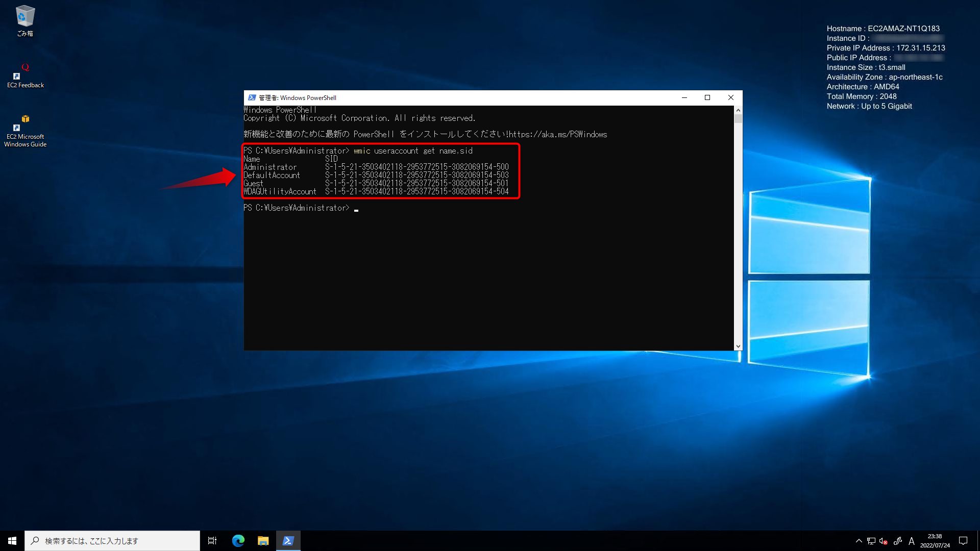Open the PowerShell window menu via title icon
980x551 pixels.
click(x=252, y=97)
